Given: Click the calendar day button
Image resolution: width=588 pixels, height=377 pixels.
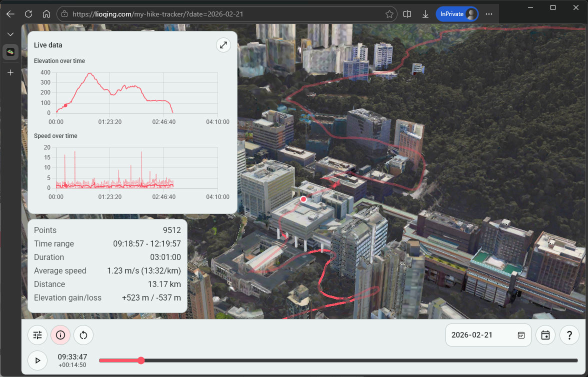Looking at the screenshot, I should click(545, 335).
